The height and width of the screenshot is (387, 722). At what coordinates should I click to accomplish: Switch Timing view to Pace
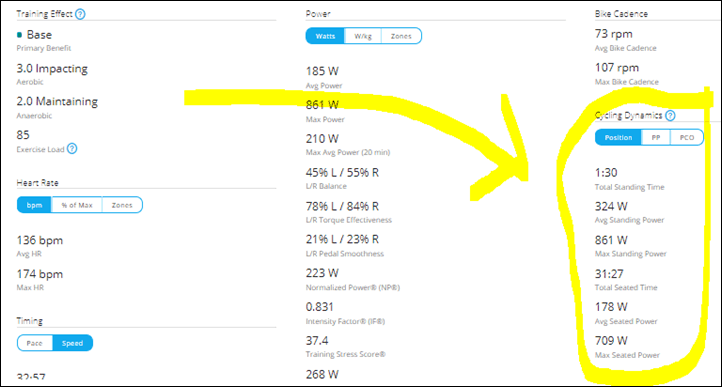point(35,343)
